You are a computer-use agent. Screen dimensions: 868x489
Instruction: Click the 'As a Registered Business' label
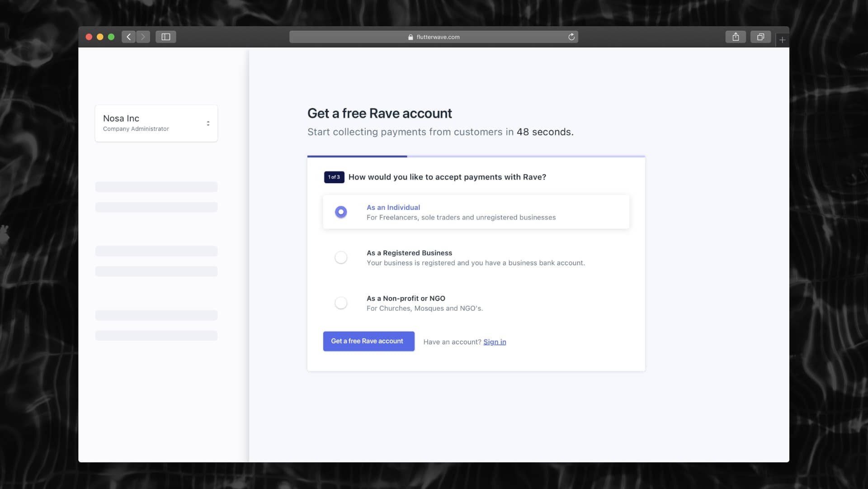pos(409,253)
